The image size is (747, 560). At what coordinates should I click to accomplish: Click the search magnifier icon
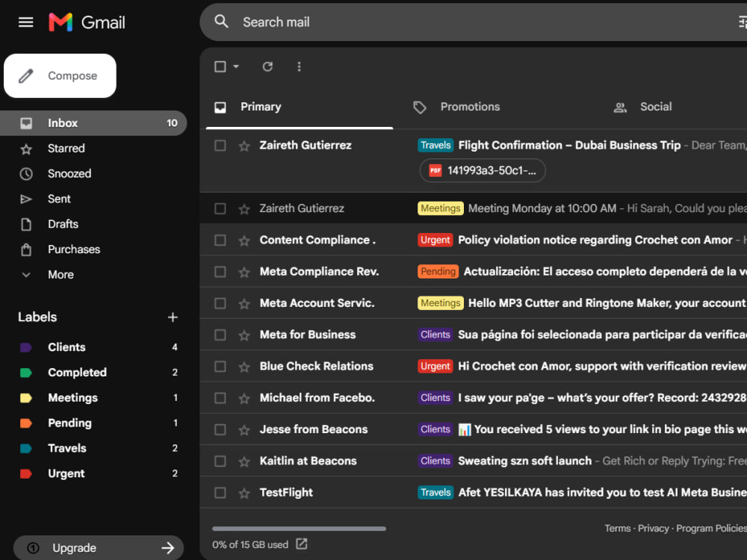pyautogui.click(x=222, y=22)
